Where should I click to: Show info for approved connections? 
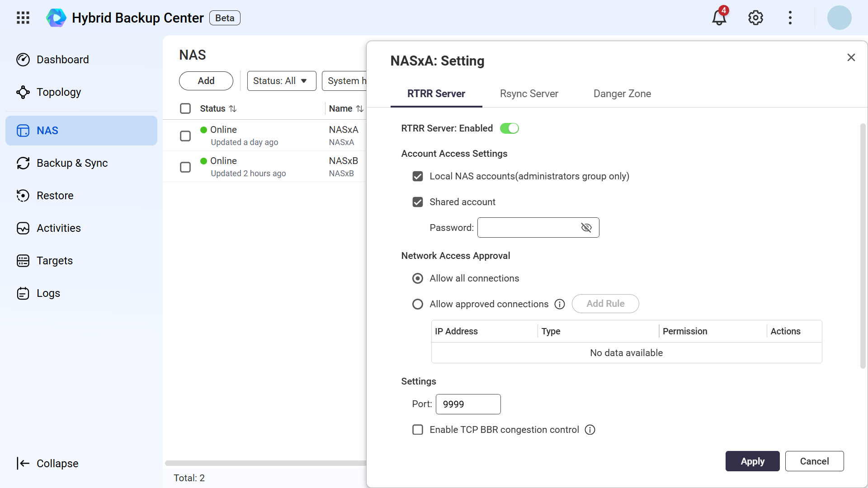point(560,304)
